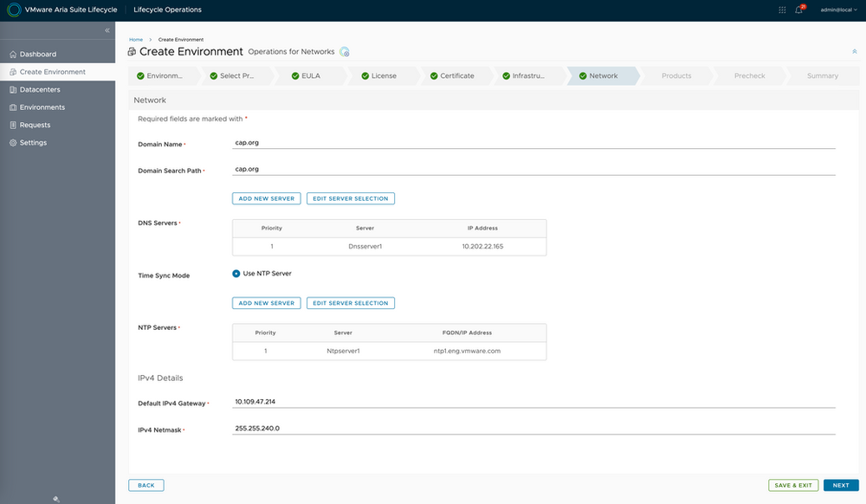Collapse the sidebar with double-chevron icon
Image resolution: width=866 pixels, height=504 pixels.
pyautogui.click(x=107, y=30)
